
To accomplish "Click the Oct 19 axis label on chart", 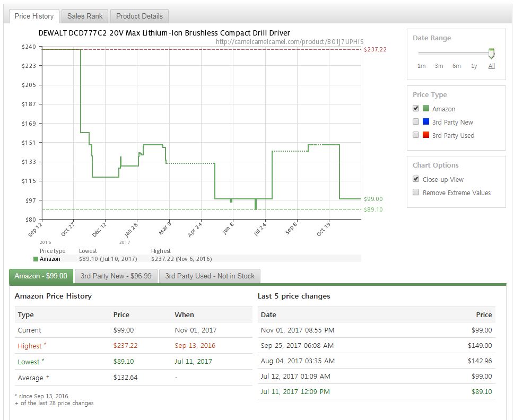I will [x=323, y=229].
